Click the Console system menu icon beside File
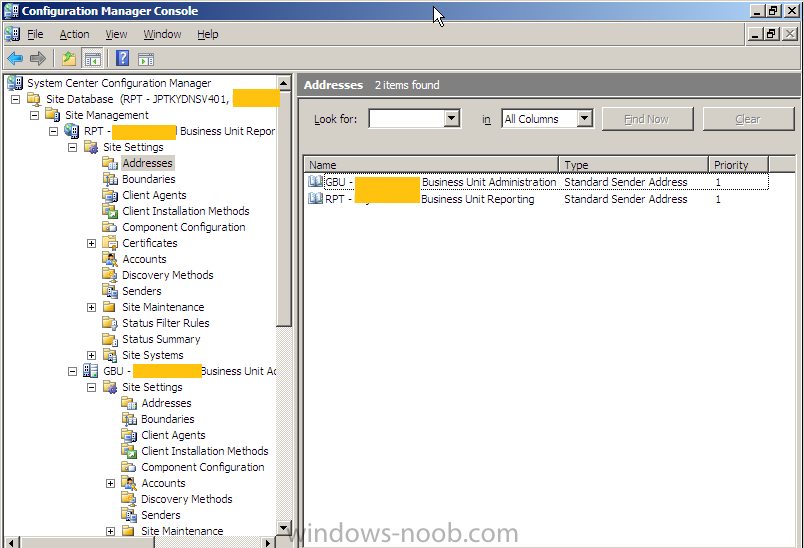Viewport: 804px width, 548px height. point(12,34)
